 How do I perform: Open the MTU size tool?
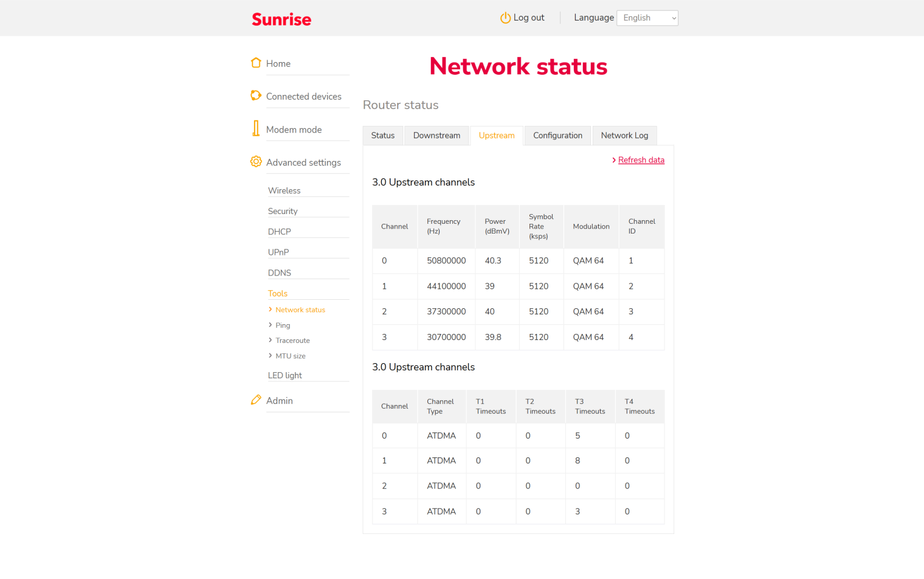click(x=291, y=356)
